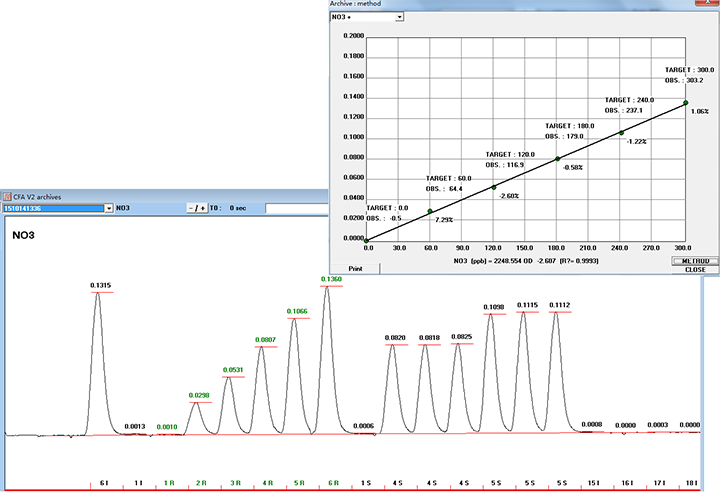Select the calibration point at target 300.0
720x492 pixels.
686,102
